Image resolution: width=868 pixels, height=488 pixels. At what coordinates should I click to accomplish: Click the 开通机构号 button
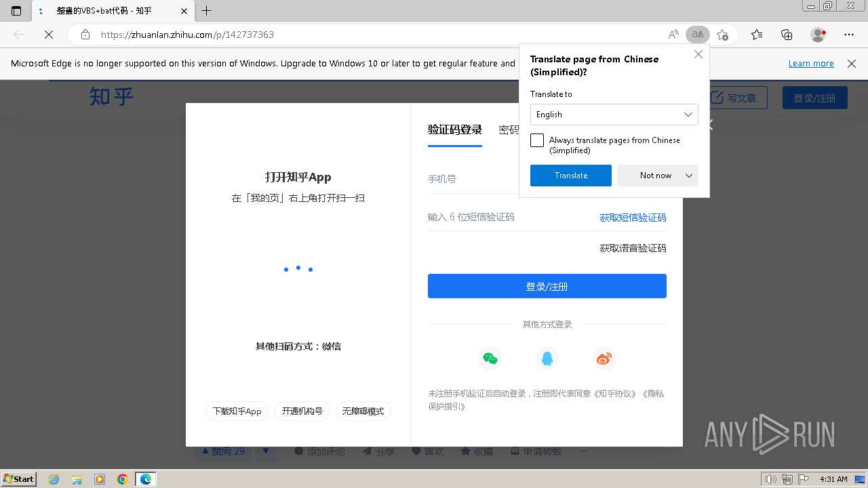(x=302, y=411)
